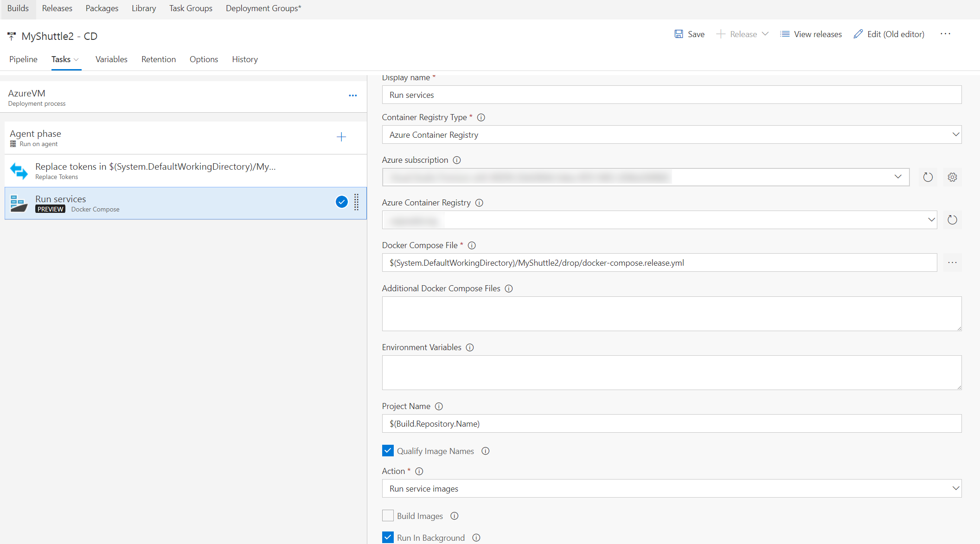Show info for Docker Compose File

coord(472,245)
